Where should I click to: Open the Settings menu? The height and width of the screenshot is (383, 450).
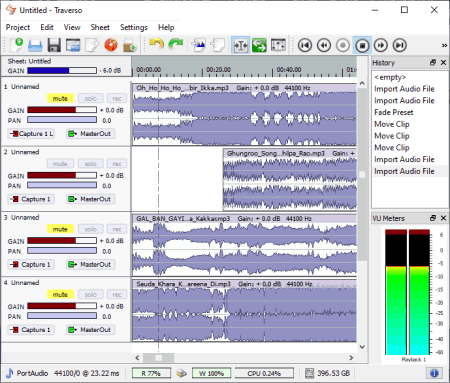pyautogui.click(x=134, y=27)
